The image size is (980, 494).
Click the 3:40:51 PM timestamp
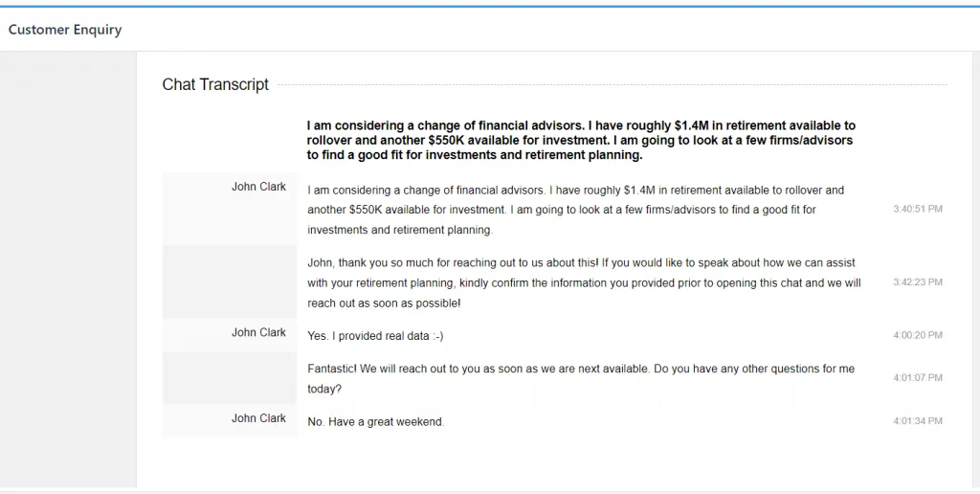coord(918,209)
